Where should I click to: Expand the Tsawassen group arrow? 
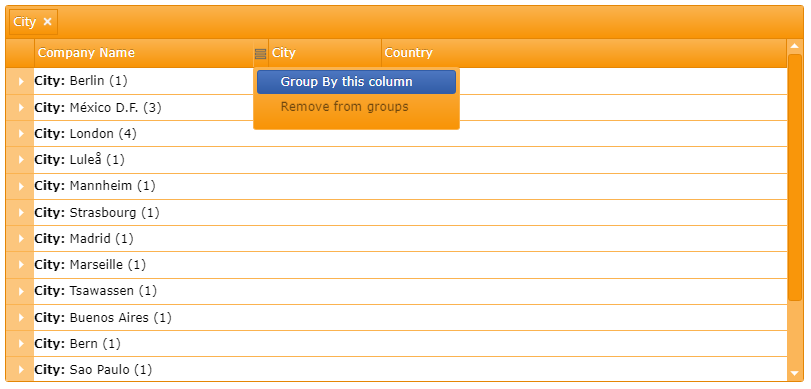pyautogui.click(x=21, y=291)
